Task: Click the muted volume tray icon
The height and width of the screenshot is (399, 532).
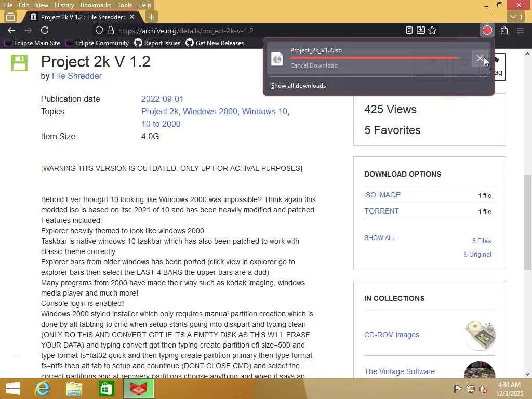Action: [483, 389]
